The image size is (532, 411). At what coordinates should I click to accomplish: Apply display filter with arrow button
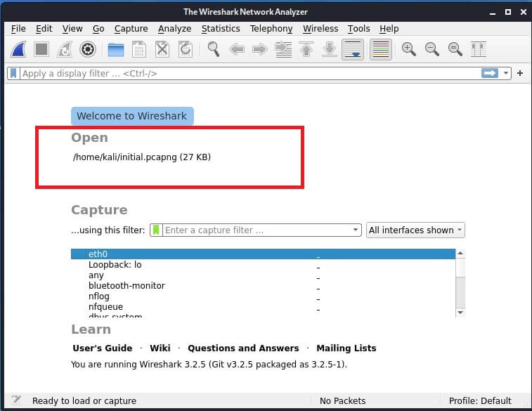tap(489, 73)
